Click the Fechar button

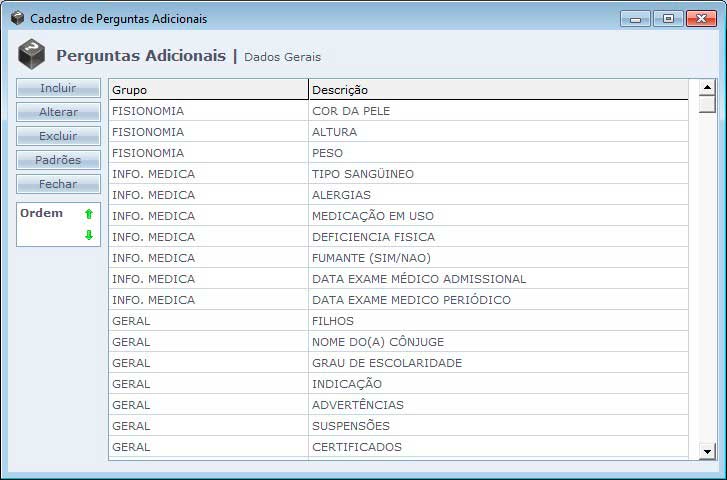pos(58,184)
